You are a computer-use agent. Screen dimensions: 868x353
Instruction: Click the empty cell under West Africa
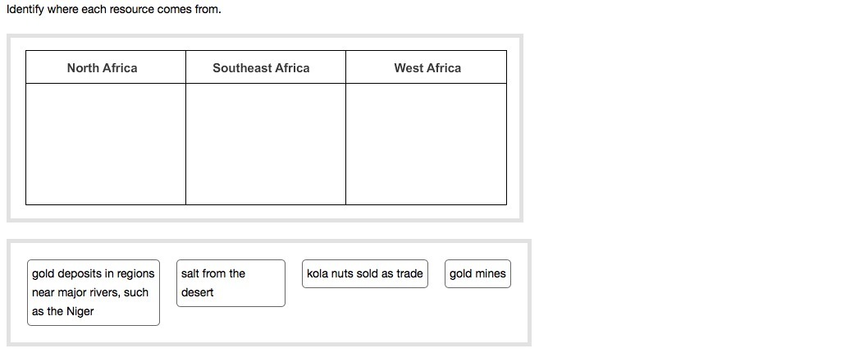(x=426, y=144)
